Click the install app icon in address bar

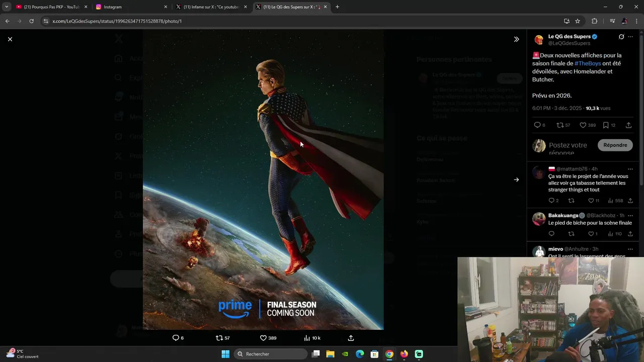[x=567, y=21]
